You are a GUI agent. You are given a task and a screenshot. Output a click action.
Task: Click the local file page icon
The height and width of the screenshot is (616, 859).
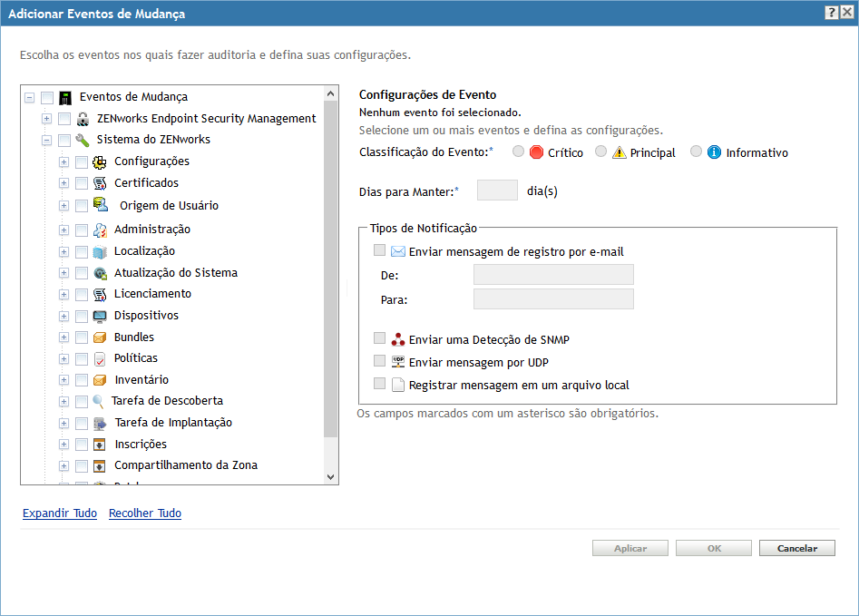coord(398,385)
